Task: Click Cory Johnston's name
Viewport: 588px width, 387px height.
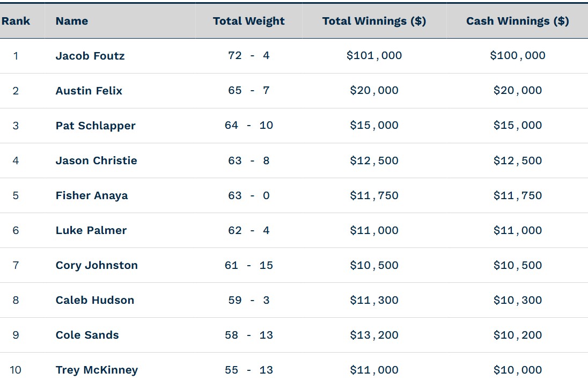Action: pyautogui.click(x=97, y=265)
